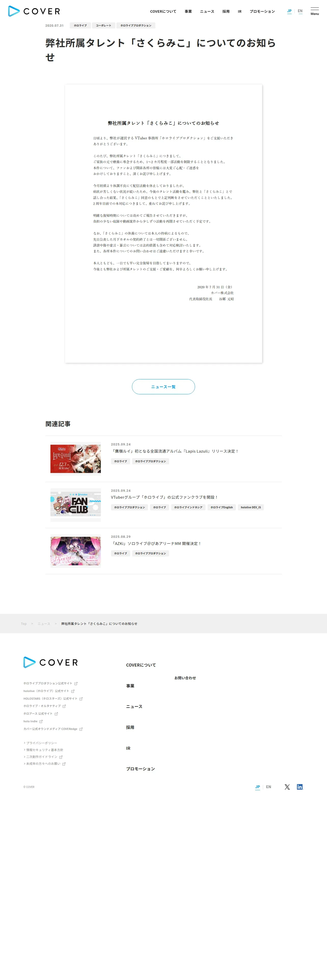327x980 pixels.
Task: Open the LinkedIn icon in footer
Action: (x=299, y=787)
